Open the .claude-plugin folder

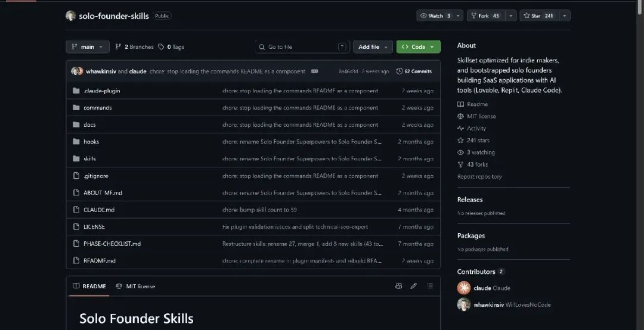pos(102,91)
